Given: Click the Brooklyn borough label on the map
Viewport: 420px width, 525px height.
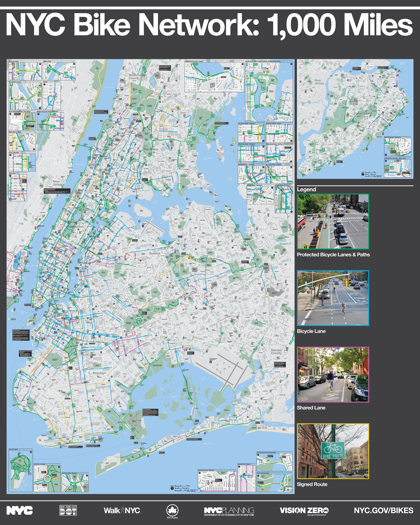Looking at the screenshot, I should click(99, 373).
